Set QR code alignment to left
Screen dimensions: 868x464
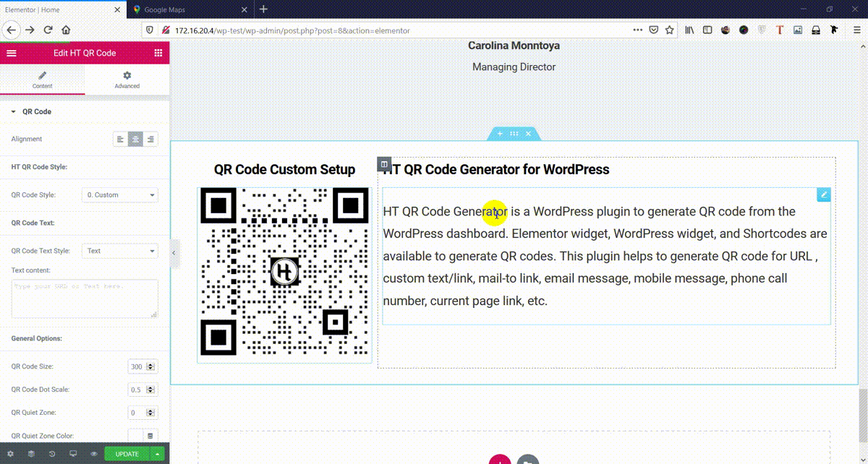tap(121, 139)
